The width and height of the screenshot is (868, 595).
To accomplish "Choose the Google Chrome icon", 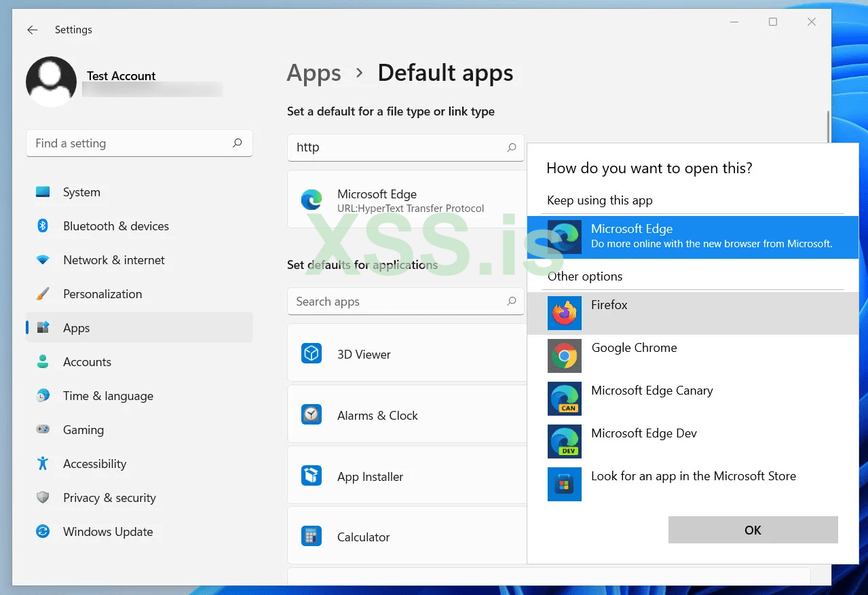I will tap(564, 356).
